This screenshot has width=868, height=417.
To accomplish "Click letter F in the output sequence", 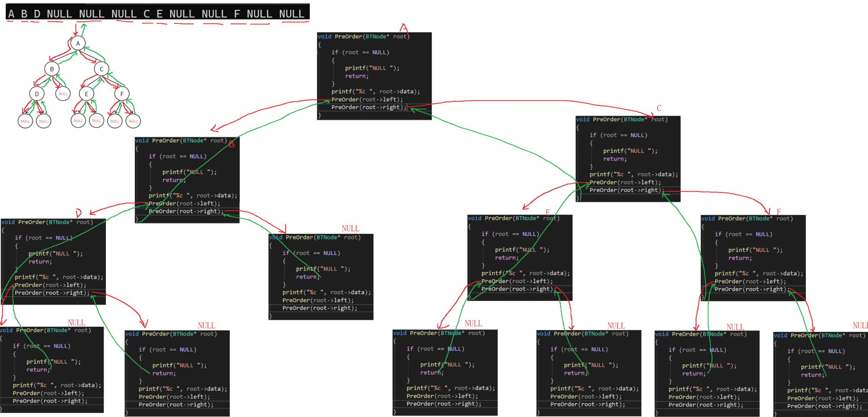I will click(x=237, y=14).
